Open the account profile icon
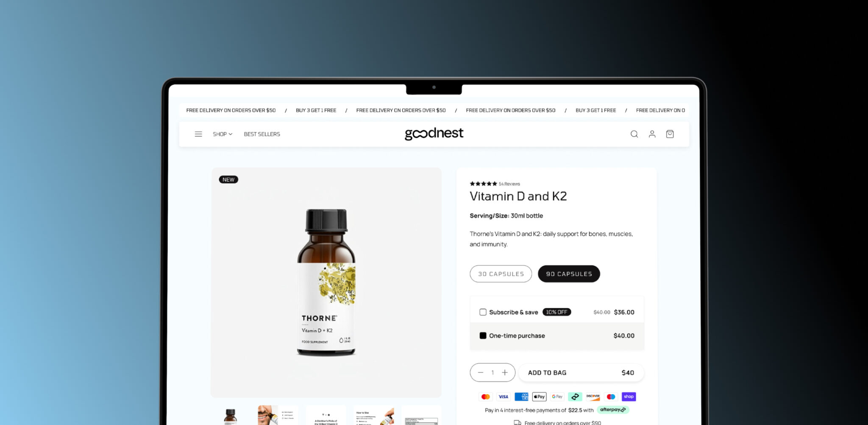Image resolution: width=868 pixels, height=425 pixels. 652,134
